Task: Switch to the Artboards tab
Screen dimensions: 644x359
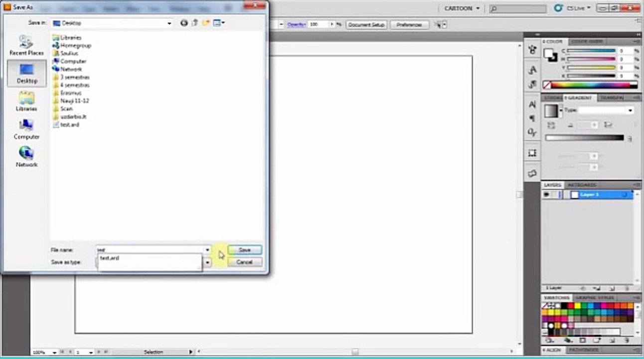Action: click(x=582, y=185)
